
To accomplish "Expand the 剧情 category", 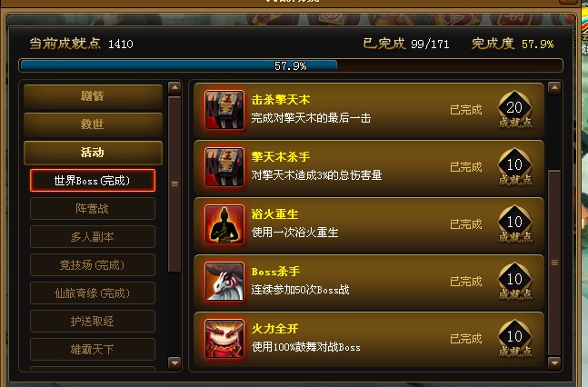I will coord(93,96).
